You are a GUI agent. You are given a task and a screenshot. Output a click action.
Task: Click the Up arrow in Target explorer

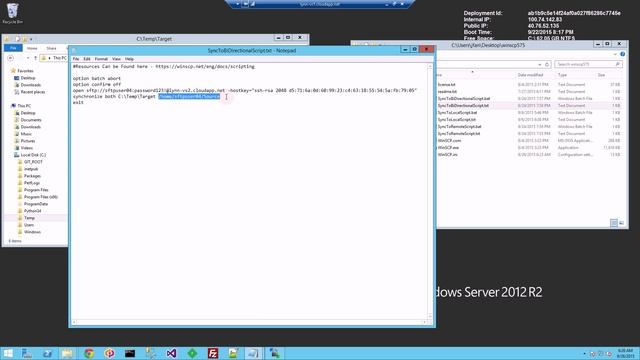(36, 58)
